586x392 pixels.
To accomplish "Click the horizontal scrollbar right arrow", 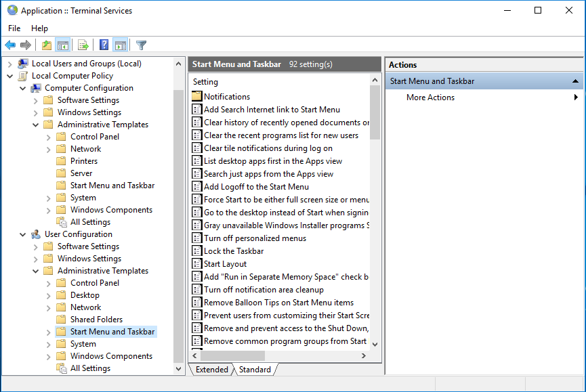I will pos(363,355).
